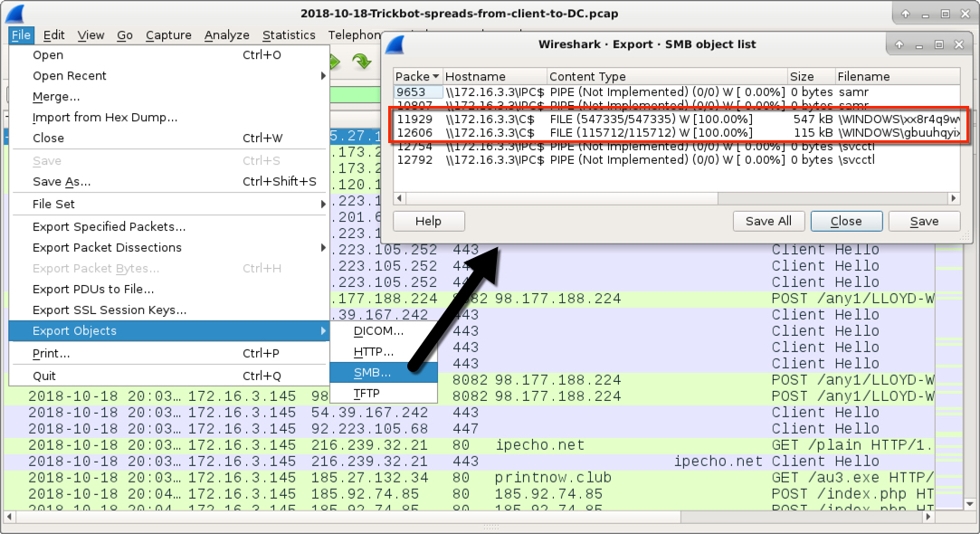Click the Wireshark fin icon in main title bar

14,14
